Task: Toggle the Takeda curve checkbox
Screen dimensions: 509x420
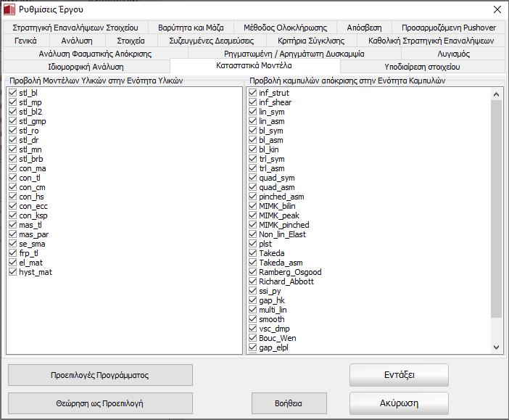Action: click(252, 253)
